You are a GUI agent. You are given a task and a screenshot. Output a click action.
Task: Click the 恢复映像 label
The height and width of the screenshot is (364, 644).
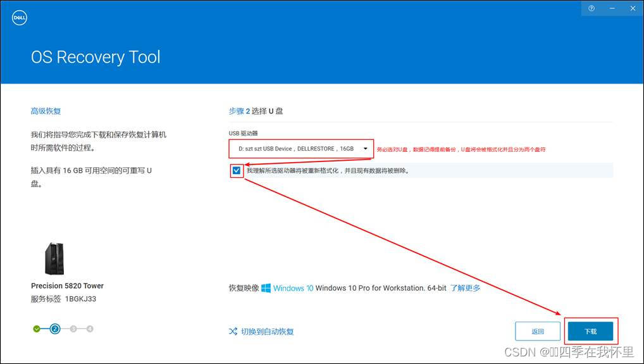(244, 288)
